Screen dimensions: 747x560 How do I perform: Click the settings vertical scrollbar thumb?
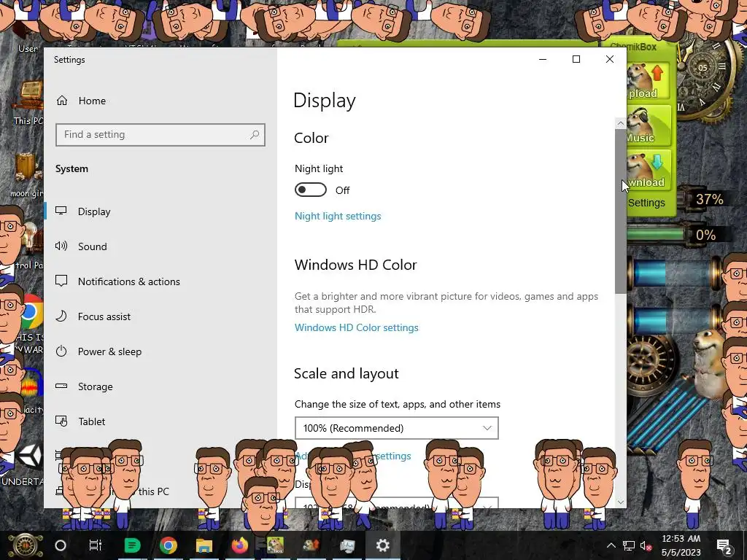(x=620, y=211)
